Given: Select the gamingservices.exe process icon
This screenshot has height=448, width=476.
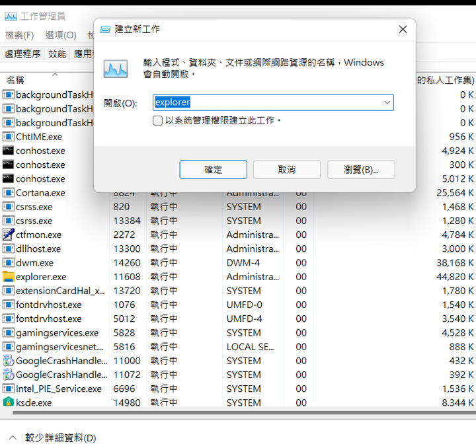Looking at the screenshot, I should [x=8, y=333].
